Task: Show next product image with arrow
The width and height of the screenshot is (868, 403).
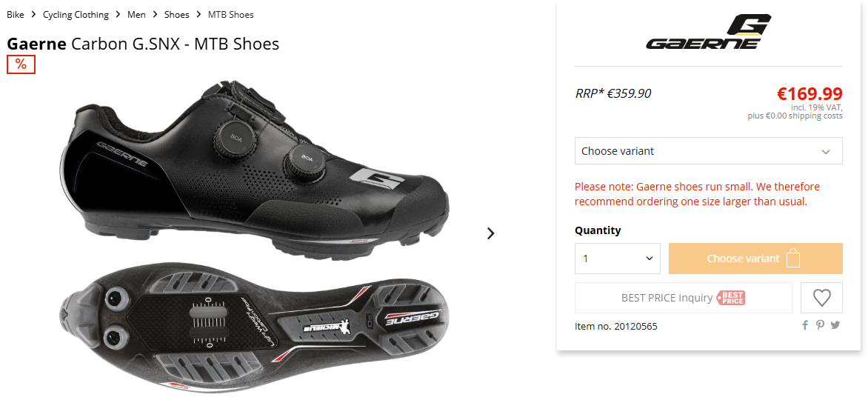Action: [x=490, y=233]
